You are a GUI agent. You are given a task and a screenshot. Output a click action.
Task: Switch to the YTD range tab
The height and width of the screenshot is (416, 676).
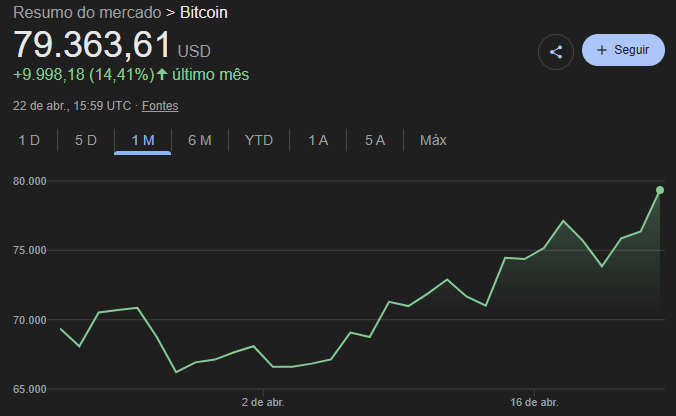click(259, 140)
